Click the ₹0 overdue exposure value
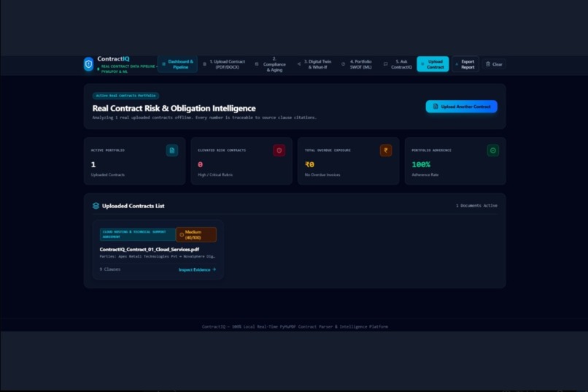The width and height of the screenshot is (588, 392). pos(310,164)
